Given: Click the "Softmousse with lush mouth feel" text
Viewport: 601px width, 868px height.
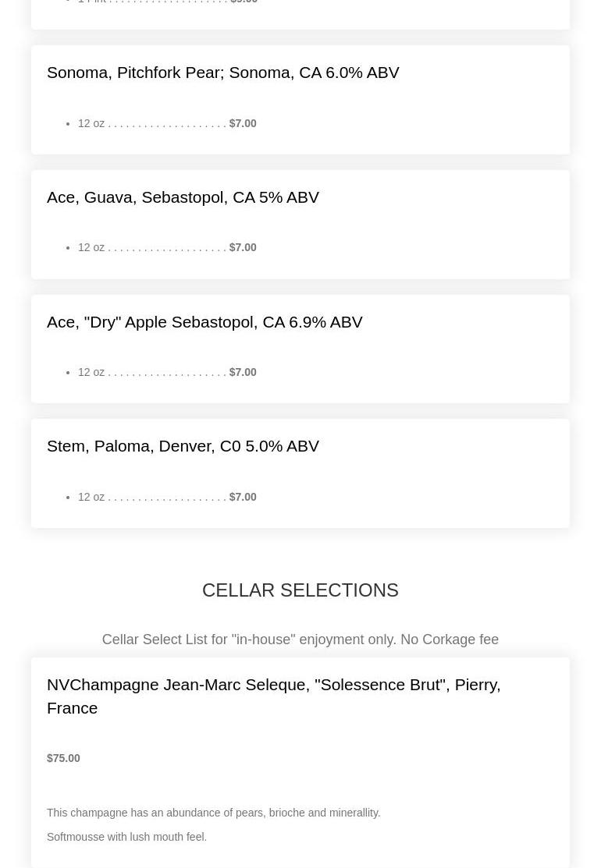Looking at the screenshot, I should click(126, 837).
